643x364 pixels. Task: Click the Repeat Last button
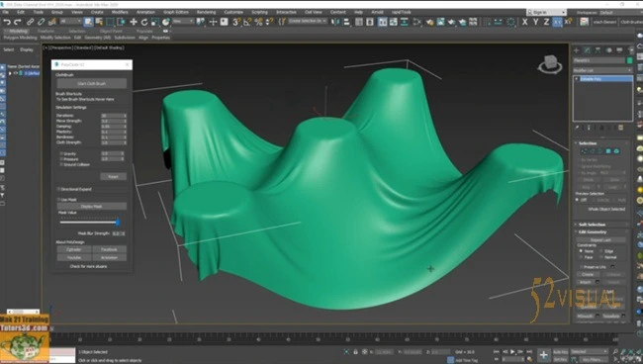600,239
